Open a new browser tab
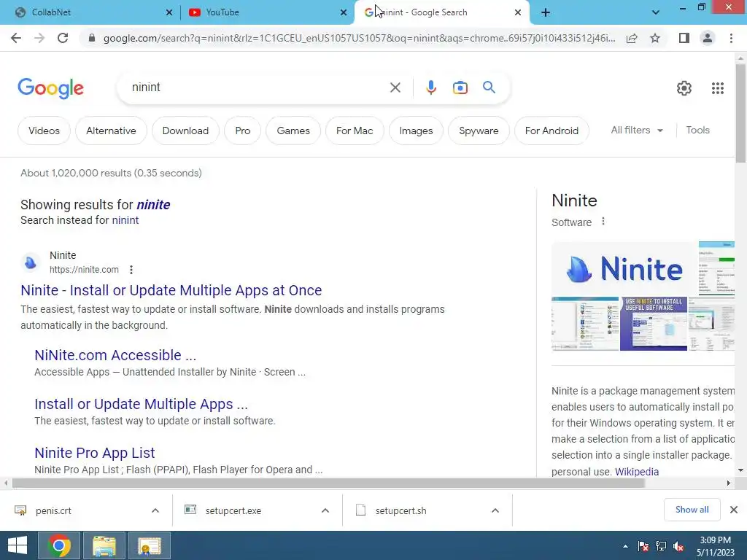 tap(546, 12)
